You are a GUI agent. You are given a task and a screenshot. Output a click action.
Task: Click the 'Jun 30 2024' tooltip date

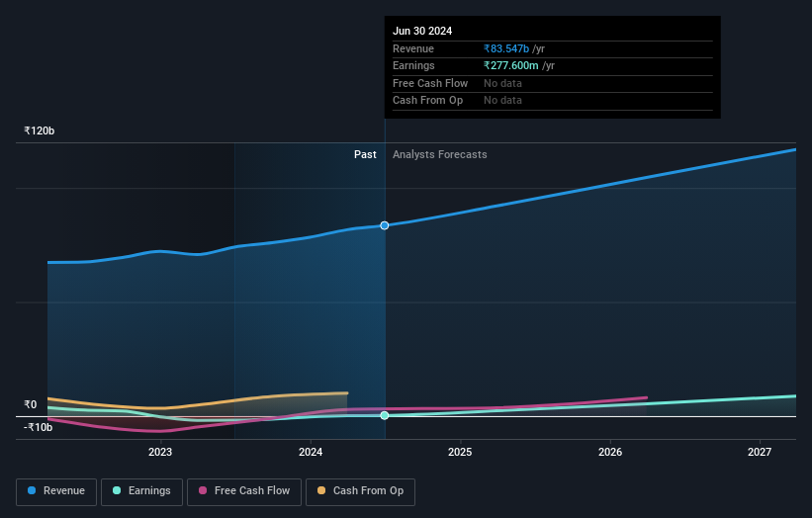point(422,31)
